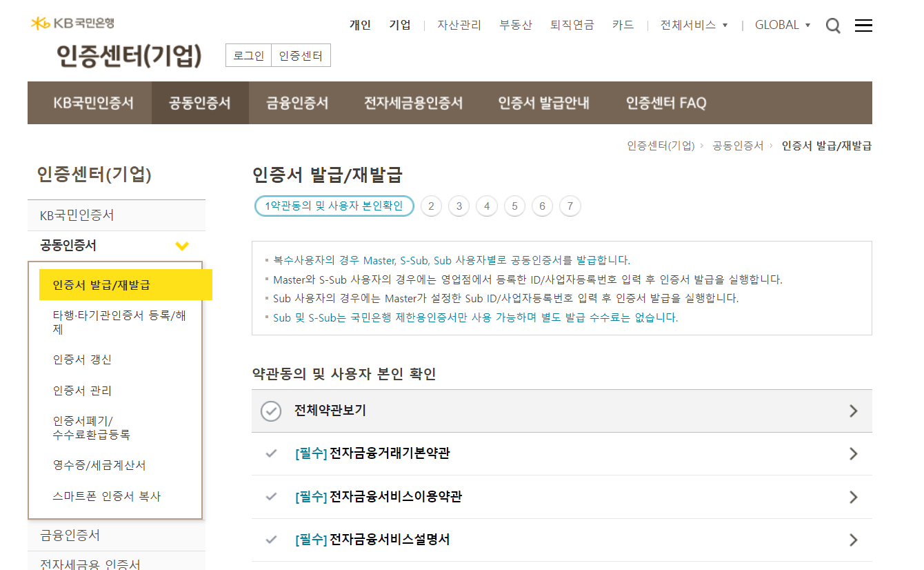Image resolution: width=924 pixels, height=570 pixels.
Task: Collapse the 공동인증서 sidebar section
Action: [x=182, y=245]
